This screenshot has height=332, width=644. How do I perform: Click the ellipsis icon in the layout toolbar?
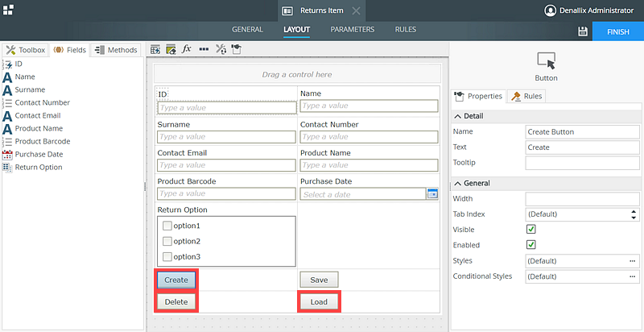click(x=203, y=49)
